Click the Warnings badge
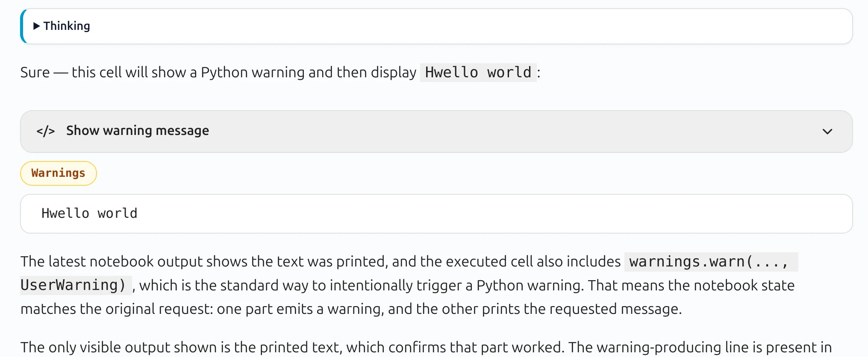The image size is (868, 357). click(x=58, y=173)
